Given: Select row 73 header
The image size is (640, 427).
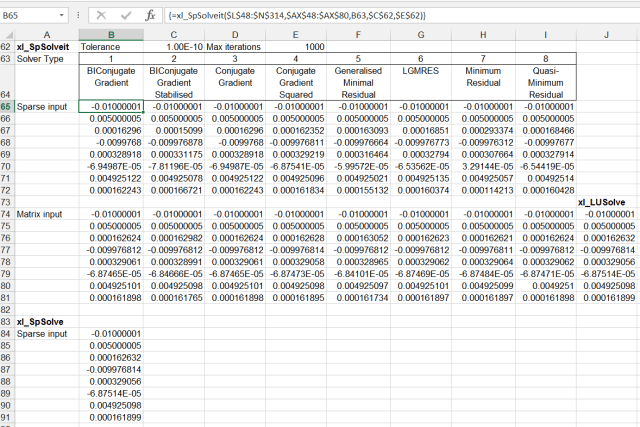Looking at the screenshot, I should (6, 202).
